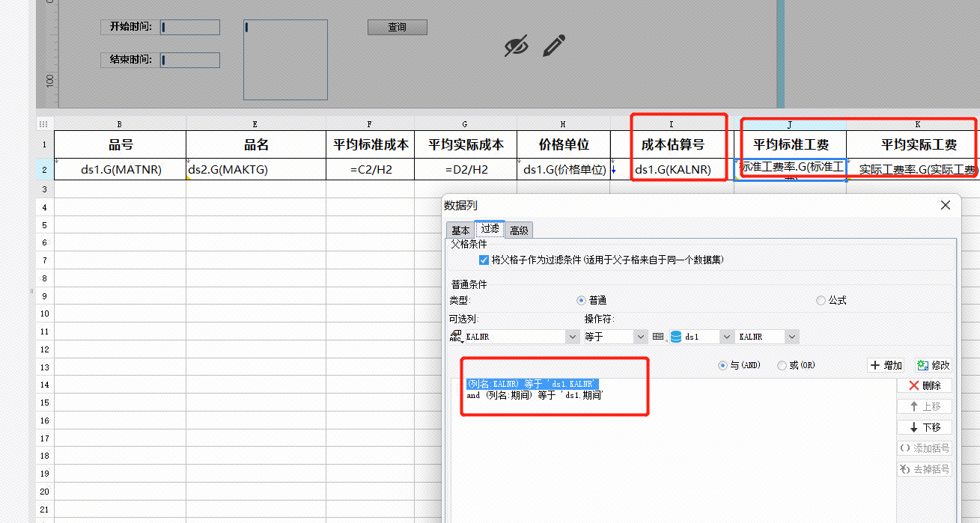Select row header 10
This screenshot has width=980, height=523.
44,314
